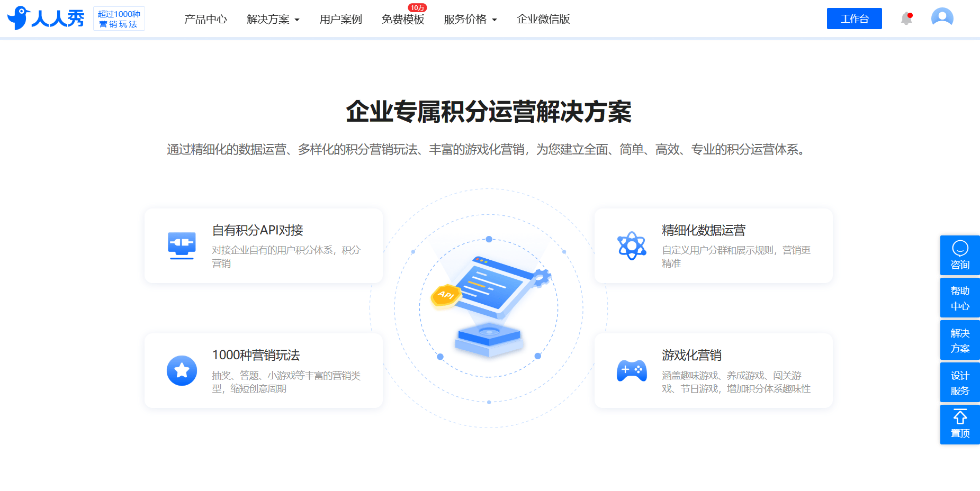Expand the 服务价格 dropdown menu
This screenshot has width=980, height=491.
pyautogui.click(x=470, y=19)
